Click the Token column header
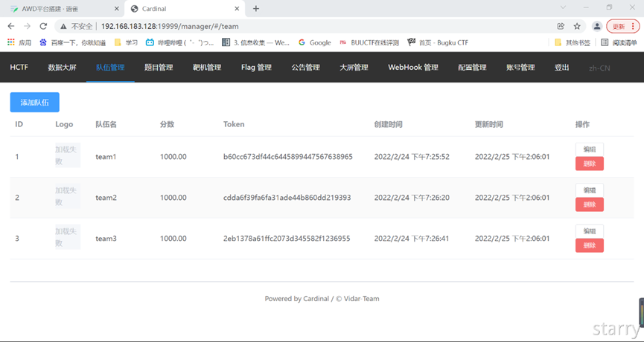Viewport: 644px width, 342px height. (234, 124)
